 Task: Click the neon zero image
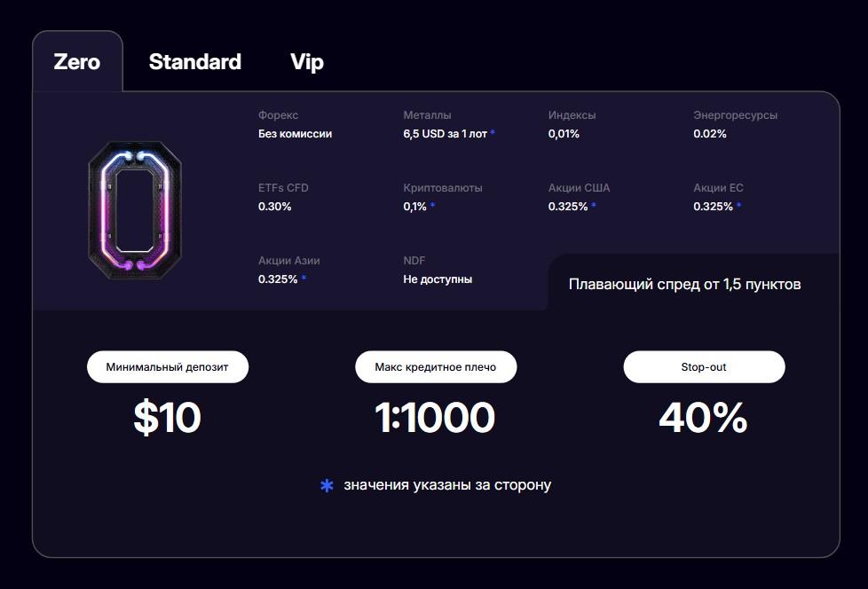point(134,205)
